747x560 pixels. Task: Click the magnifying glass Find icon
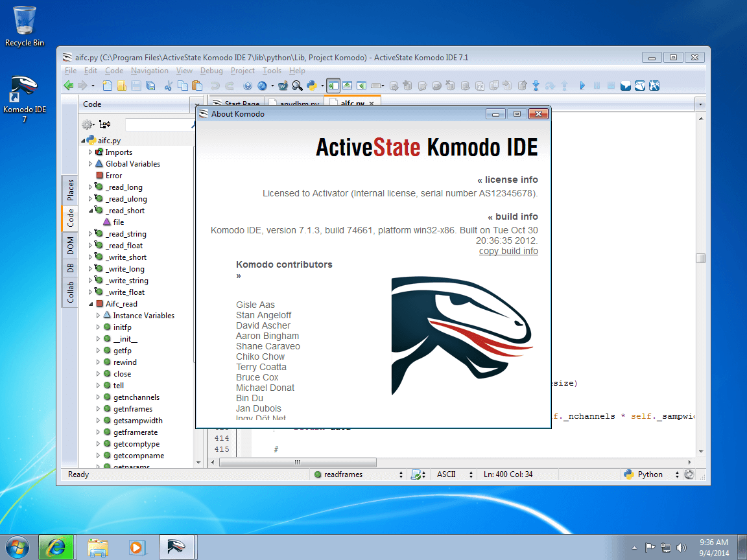(297, 86)
